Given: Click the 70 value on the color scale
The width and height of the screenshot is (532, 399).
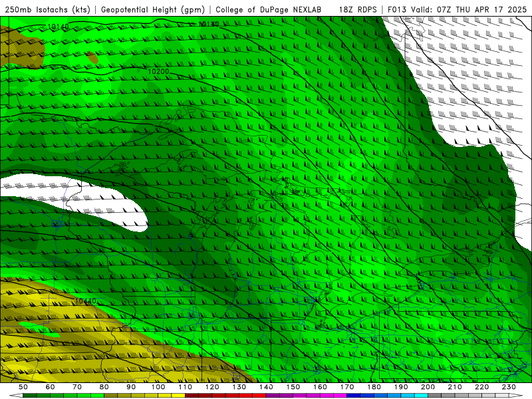Looking at the screenshot, I should (x=77, y=387).
